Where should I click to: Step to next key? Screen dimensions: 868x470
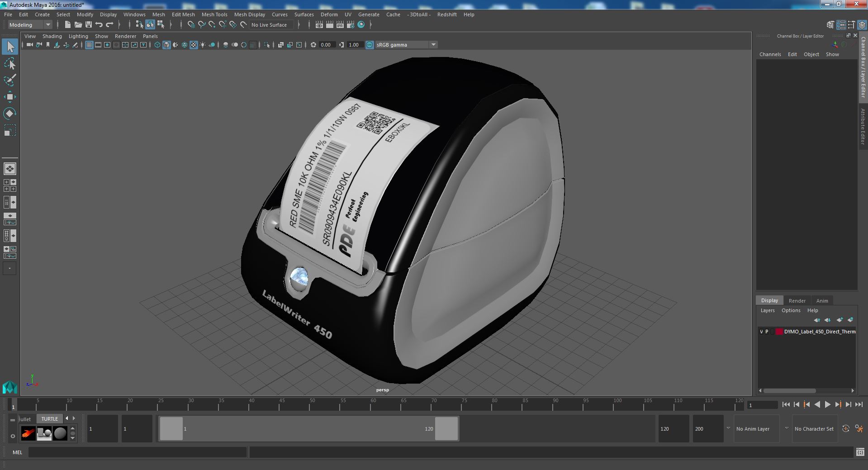(838, 405)
